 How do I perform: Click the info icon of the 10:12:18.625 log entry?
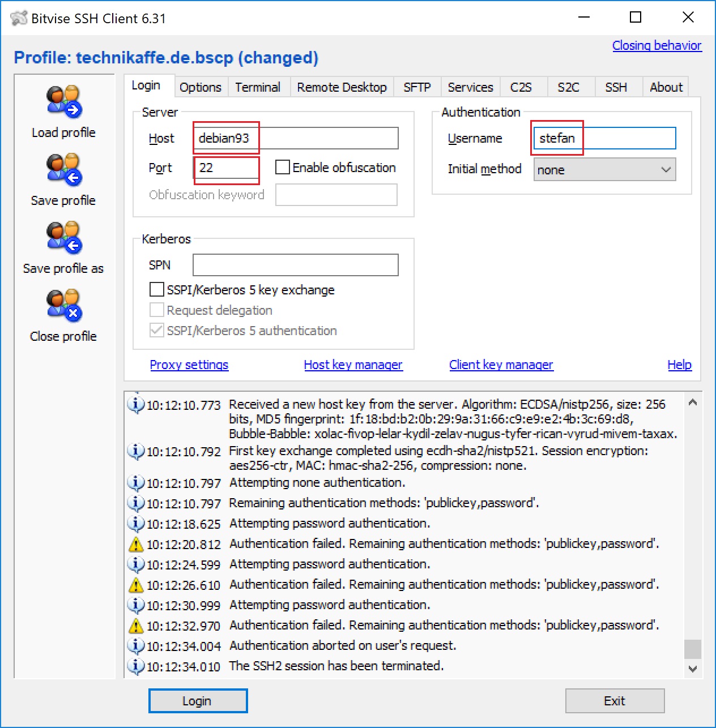(135, 524)
